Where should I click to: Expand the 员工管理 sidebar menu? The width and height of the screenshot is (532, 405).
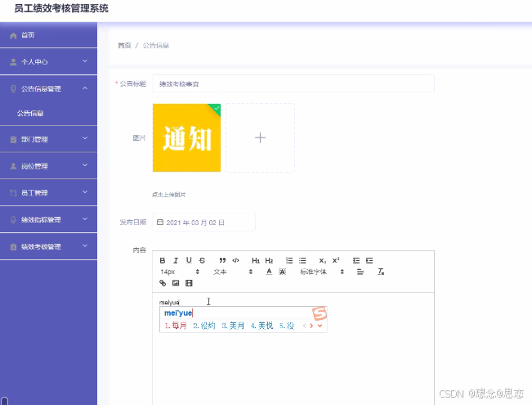tap(48, 192)
